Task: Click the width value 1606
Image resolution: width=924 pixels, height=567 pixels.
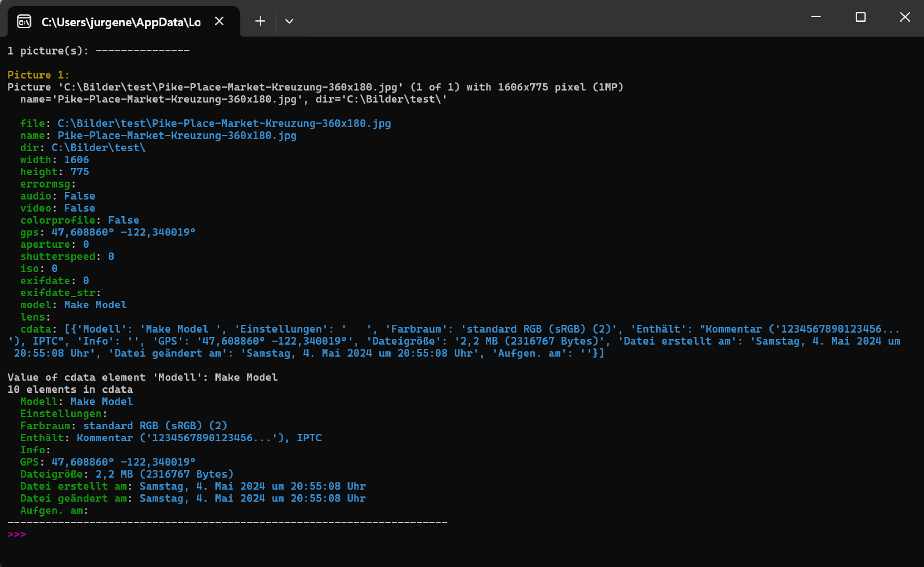Action: [76, 160]
